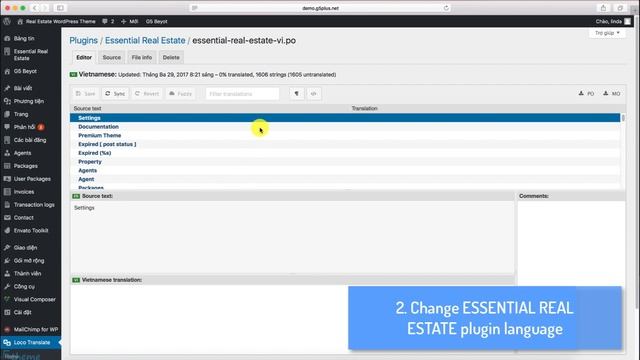Focus the Filter translations field
The height and width of the screenshot is (360, 640).
(242, 94)
